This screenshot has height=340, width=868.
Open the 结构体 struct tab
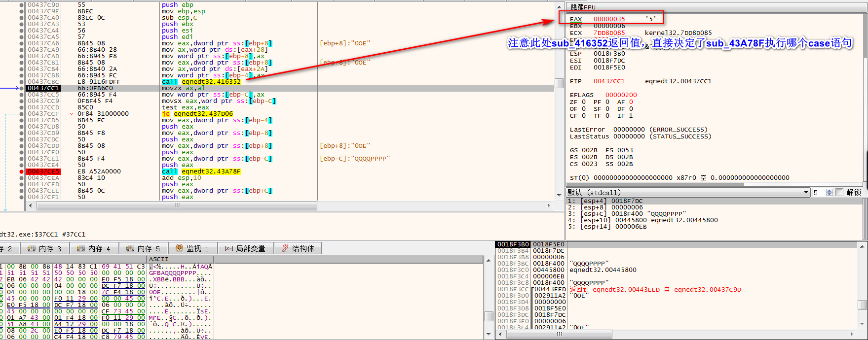coord(298,248)
